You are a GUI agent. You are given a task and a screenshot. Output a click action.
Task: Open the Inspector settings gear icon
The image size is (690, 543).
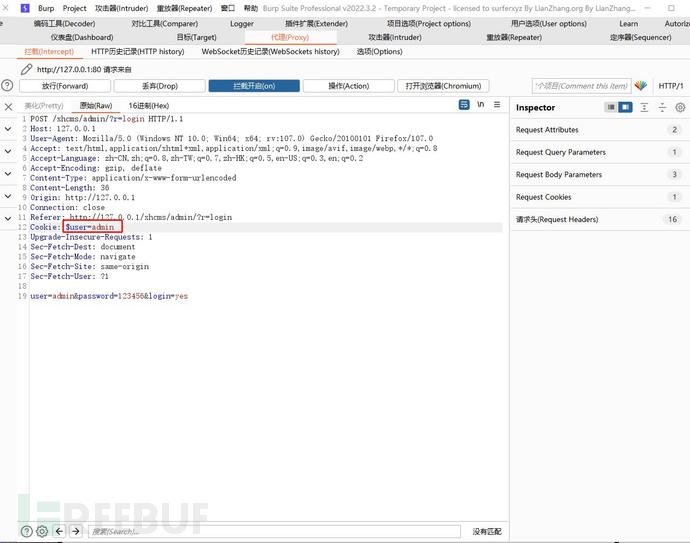point(680,107)
